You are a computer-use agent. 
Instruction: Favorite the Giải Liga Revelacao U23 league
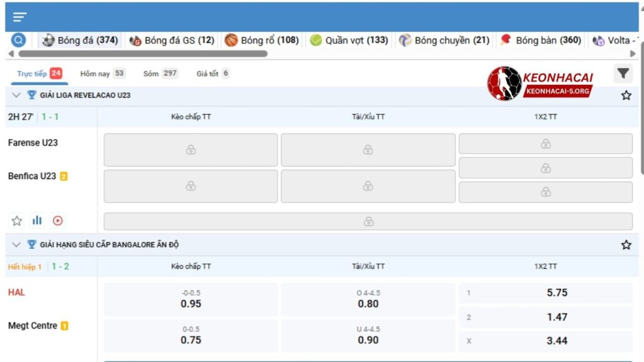click(x=626, y=96)
